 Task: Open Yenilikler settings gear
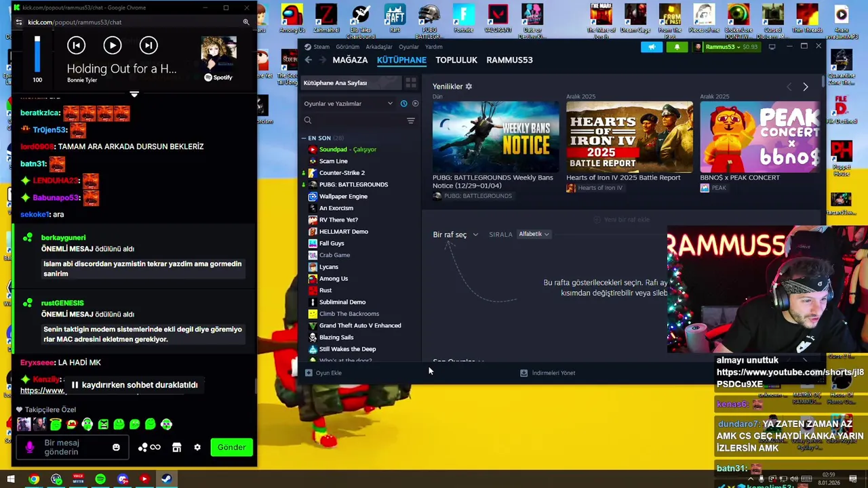(x=469, y=87)
